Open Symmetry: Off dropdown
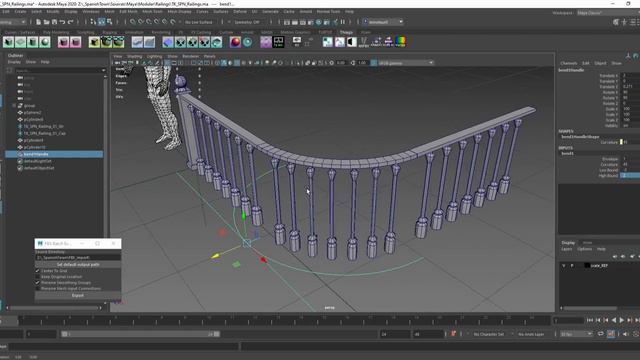640x360 pixels. pyautogui.click(x=247, y=22)
